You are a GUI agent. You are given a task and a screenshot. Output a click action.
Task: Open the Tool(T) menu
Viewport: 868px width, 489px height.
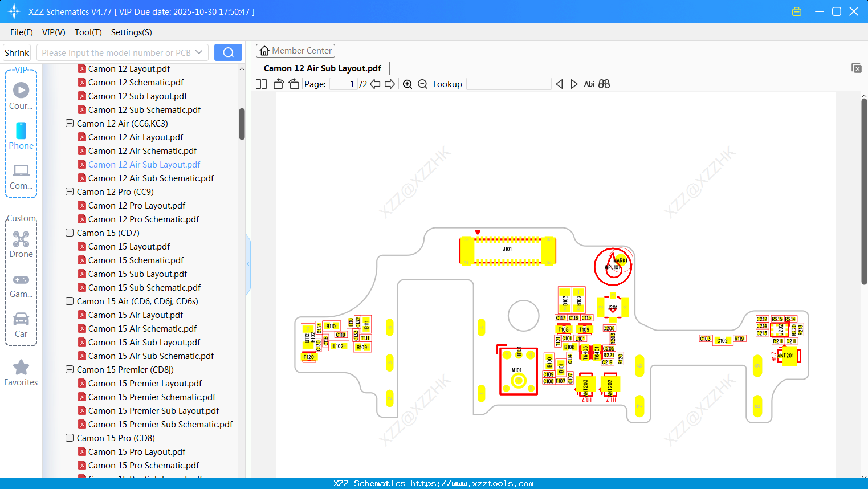(88, 32)
